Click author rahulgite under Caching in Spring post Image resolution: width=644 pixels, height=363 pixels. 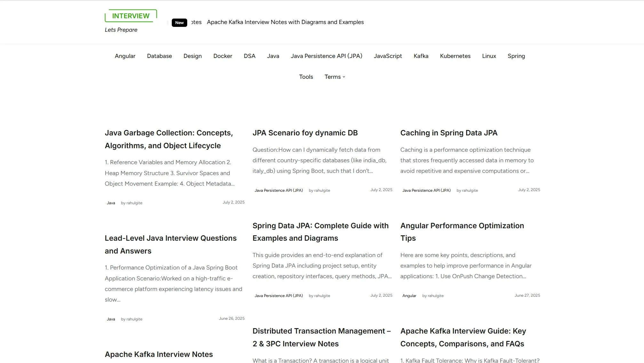pos(470,190)
